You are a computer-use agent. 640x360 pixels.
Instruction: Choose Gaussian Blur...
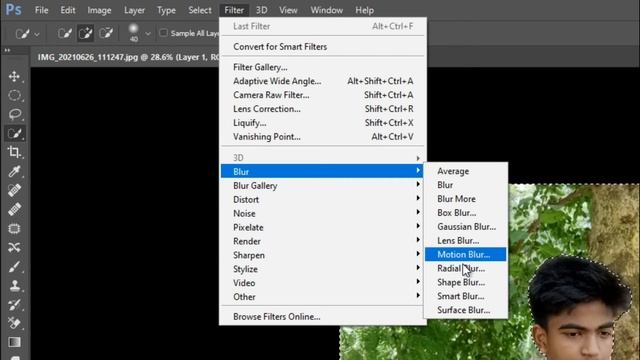coord(466,227)
